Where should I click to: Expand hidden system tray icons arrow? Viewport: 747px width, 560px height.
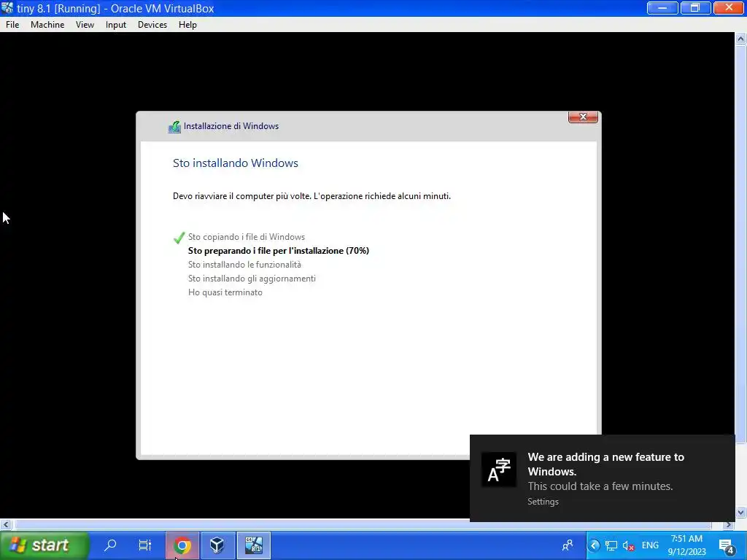[x=594, y=545]
